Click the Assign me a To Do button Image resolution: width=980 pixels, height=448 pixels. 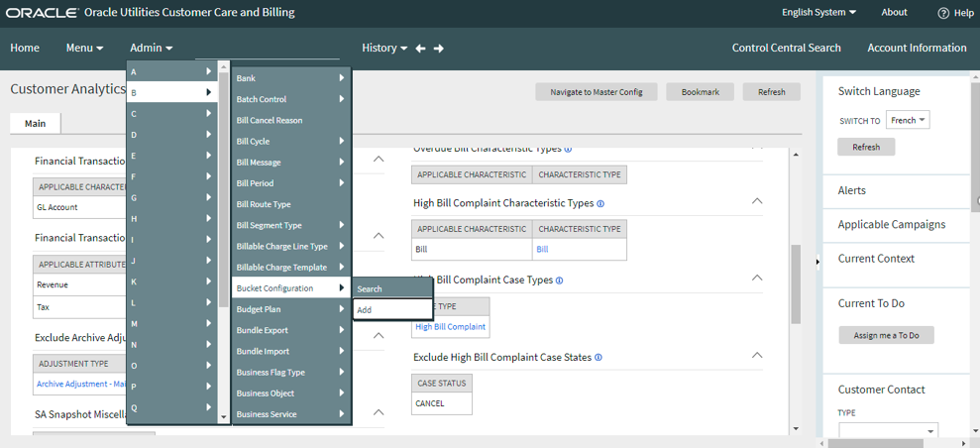886,335
